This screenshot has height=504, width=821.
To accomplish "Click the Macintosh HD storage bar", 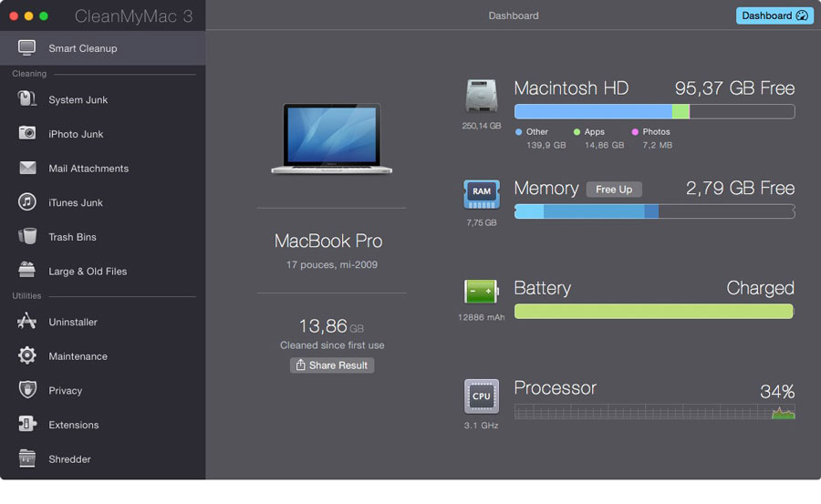I will pyautogui.click(x=654, y=111).
